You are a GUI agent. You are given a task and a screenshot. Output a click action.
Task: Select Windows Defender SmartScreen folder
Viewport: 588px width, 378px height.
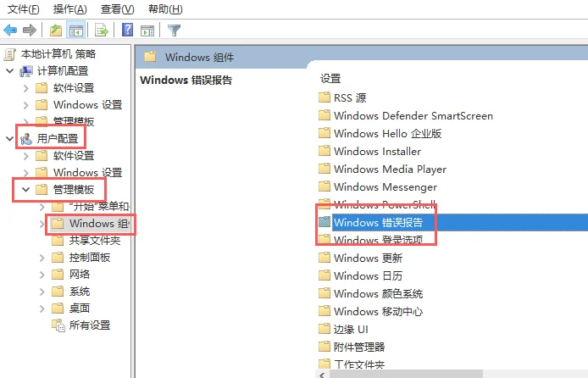click(x=413, y=116)
